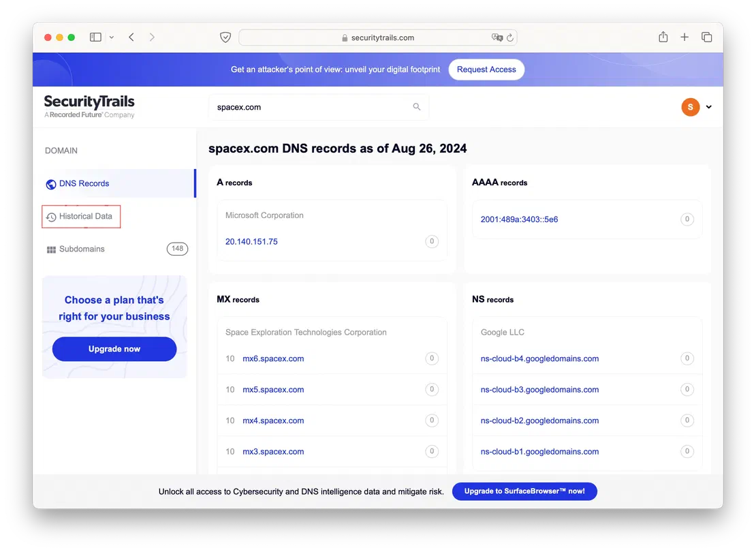Image resolution: width=756 pixels, height=552 pixels.
Task: Click the Google LLC label
Action: coord(502,332)
